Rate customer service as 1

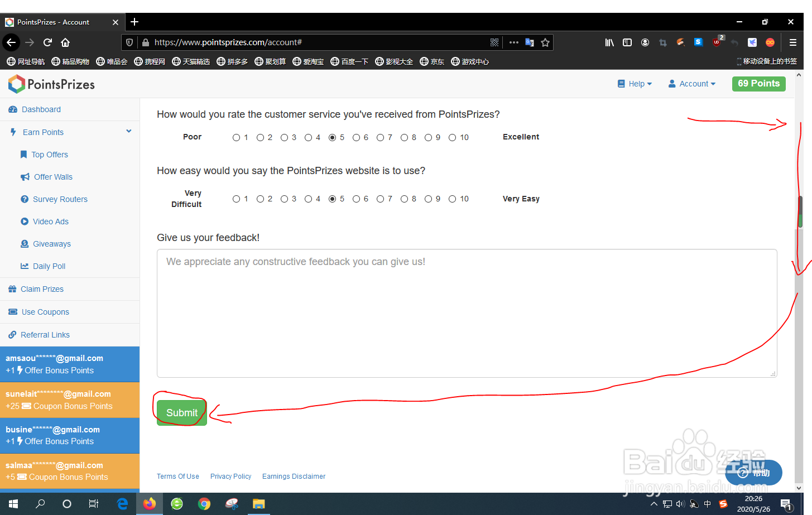236,137
